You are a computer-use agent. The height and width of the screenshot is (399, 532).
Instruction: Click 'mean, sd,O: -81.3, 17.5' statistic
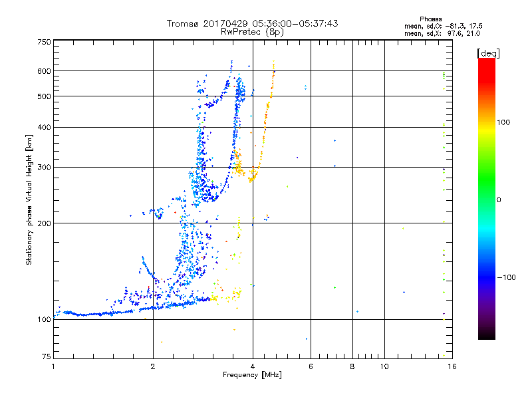[443, 26]
